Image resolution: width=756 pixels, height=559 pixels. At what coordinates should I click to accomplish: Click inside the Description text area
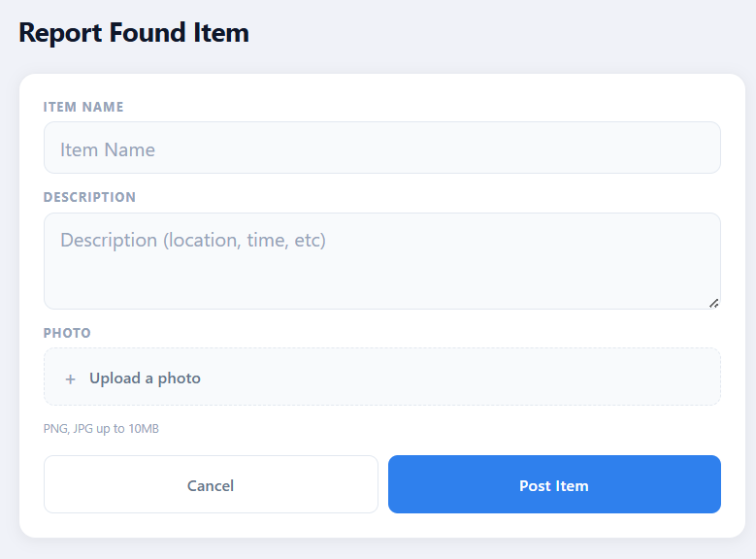click(381, 260)
